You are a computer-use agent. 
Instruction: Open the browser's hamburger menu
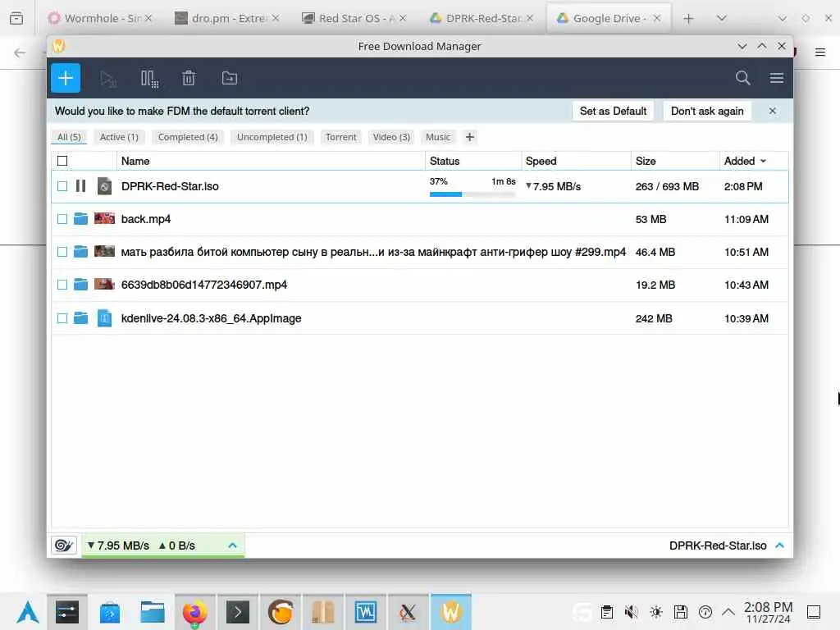pyautogui.click(x=820, y=52)
